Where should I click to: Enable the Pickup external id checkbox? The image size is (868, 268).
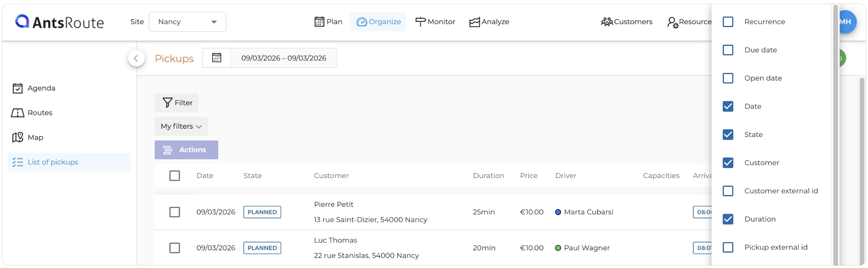tap(728, 247)
